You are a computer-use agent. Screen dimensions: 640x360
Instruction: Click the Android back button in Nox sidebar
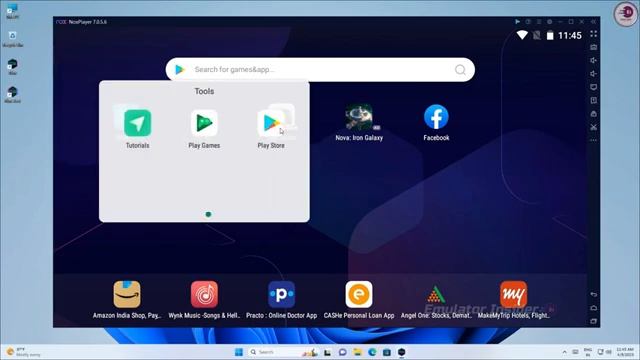tap(593, 294)
